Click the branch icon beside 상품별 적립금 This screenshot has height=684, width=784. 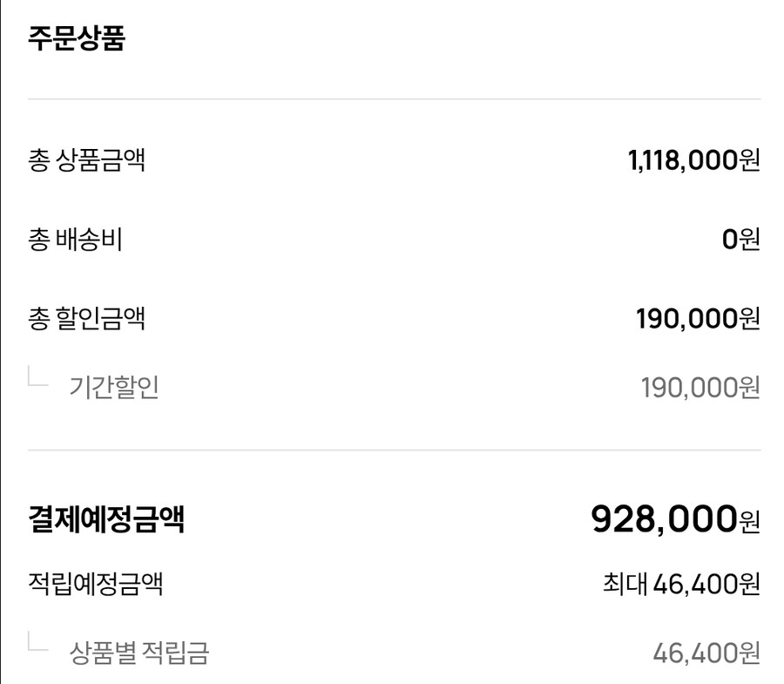(x=38, y=643)
